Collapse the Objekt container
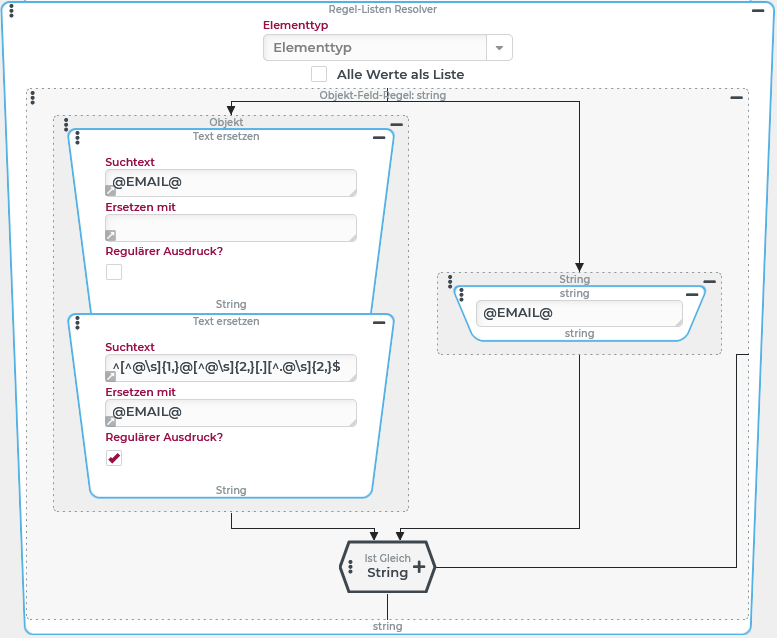This screenshot has height=638, width=777. tap(396, 124)
